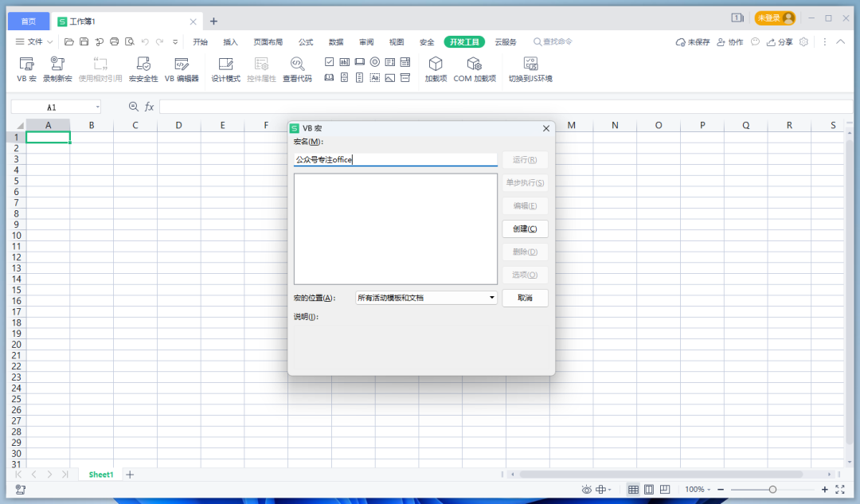The height and width of the screenshot is (504, 860).
Task: Open the 数据 ribbon tab
Action: (336, 41)
